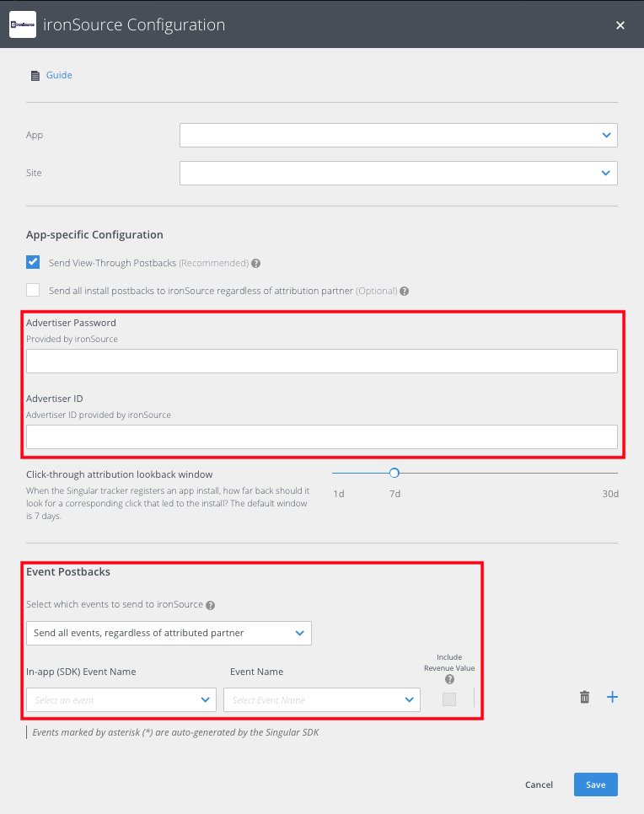Open the In-app SDK Event Name dropdown
The height and width of the screenshot is (814, 644).
121,699
